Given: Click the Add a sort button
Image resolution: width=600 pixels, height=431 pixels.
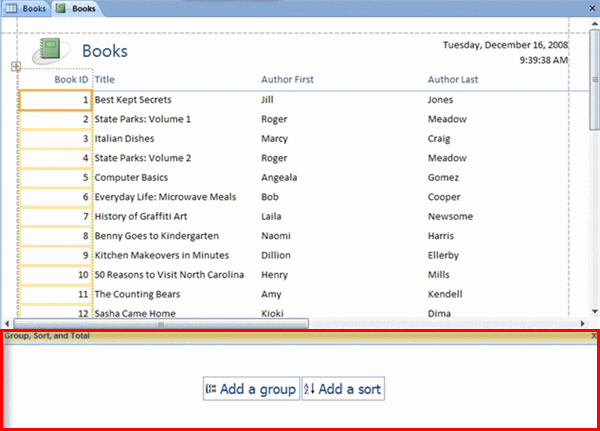Looking at the screenshot, I should coord(342,389).
